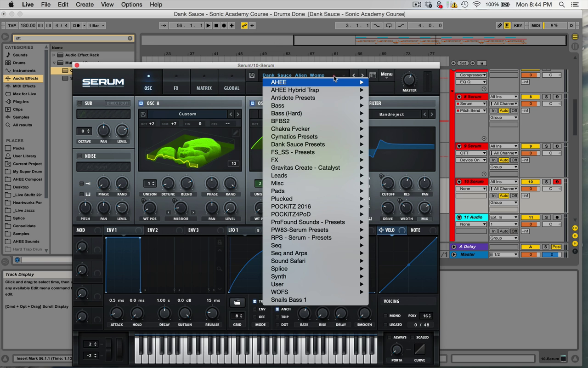
Task: Open the Master 1/2 output dropdown
Action: pyautogui.click(x=504, y=254)
